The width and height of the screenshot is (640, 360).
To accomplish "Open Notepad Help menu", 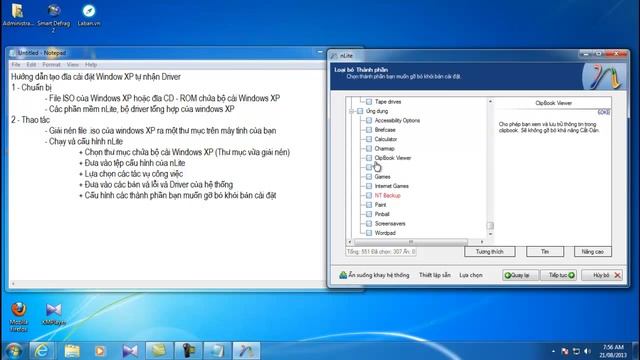I will (91, 64).
